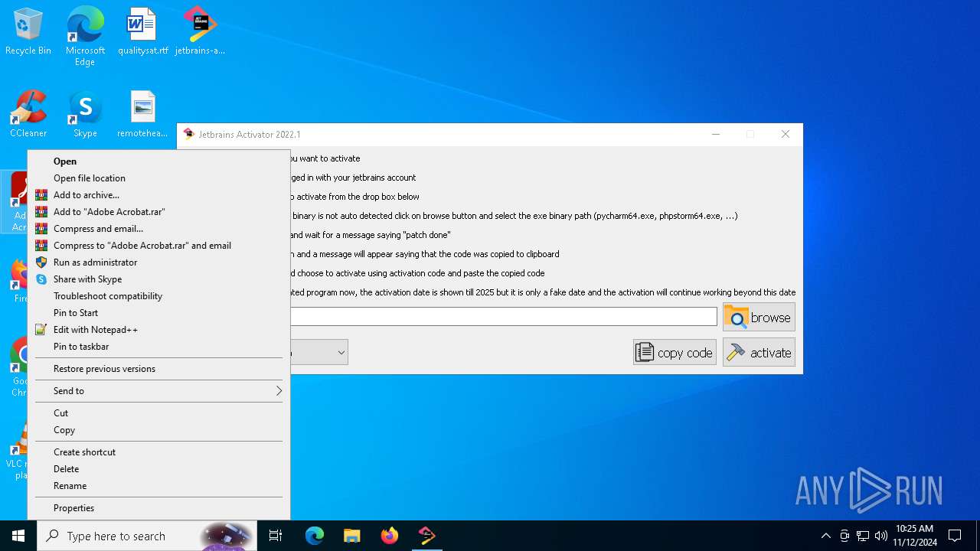
Task: Click the copy code button
Action: [x=675, y=352]
